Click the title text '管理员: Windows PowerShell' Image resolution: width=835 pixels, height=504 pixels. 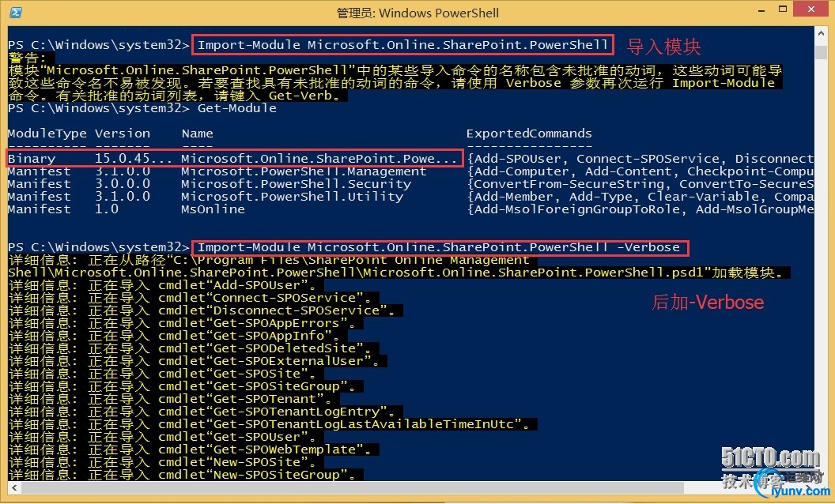coord(417,13)
